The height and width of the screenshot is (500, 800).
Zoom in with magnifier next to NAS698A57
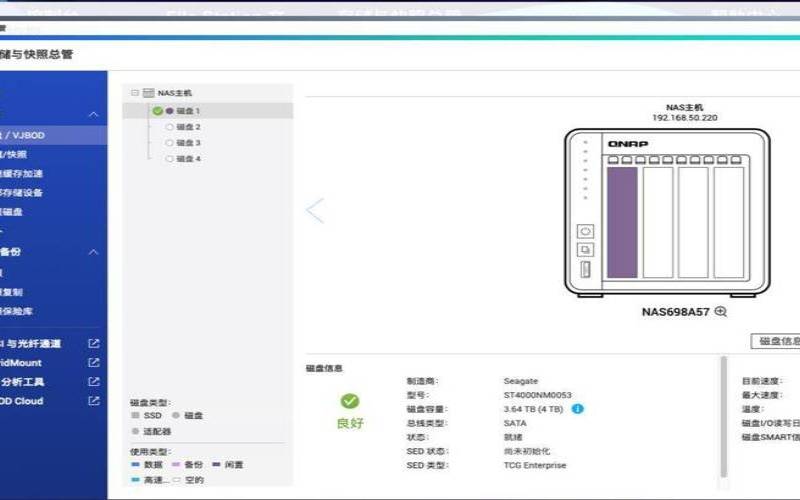[720, 311]
